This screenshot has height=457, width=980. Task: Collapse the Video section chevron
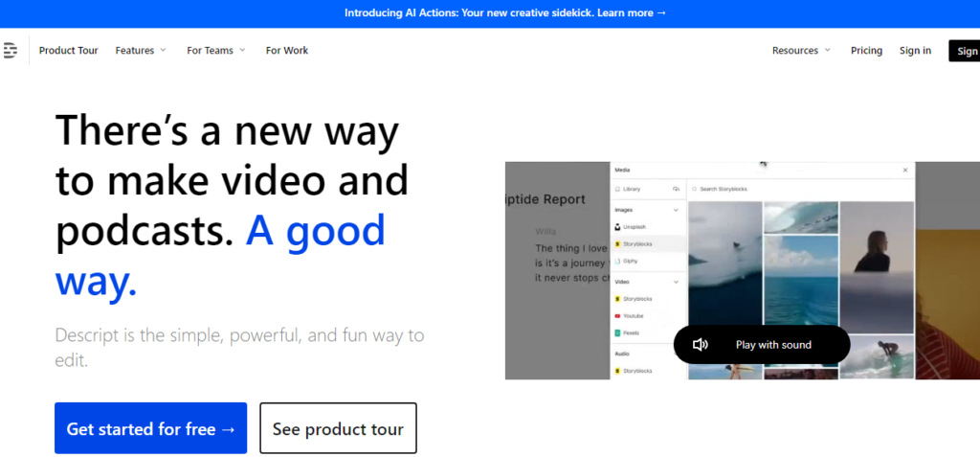676,283
